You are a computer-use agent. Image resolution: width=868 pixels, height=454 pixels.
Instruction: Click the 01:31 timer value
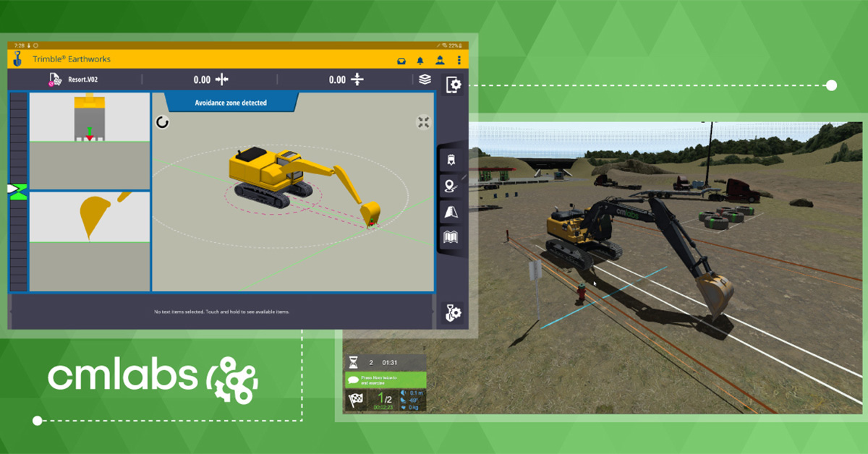(389, 362)
